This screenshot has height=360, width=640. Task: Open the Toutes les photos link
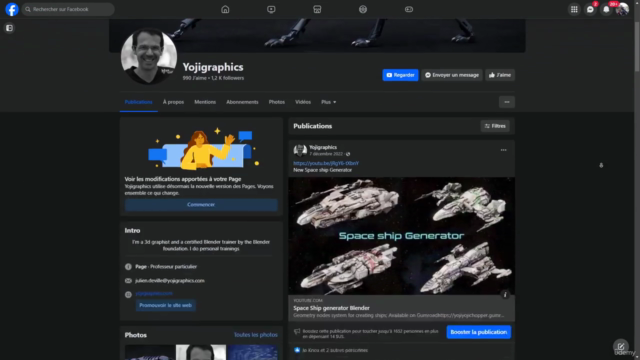click(256, 335)
